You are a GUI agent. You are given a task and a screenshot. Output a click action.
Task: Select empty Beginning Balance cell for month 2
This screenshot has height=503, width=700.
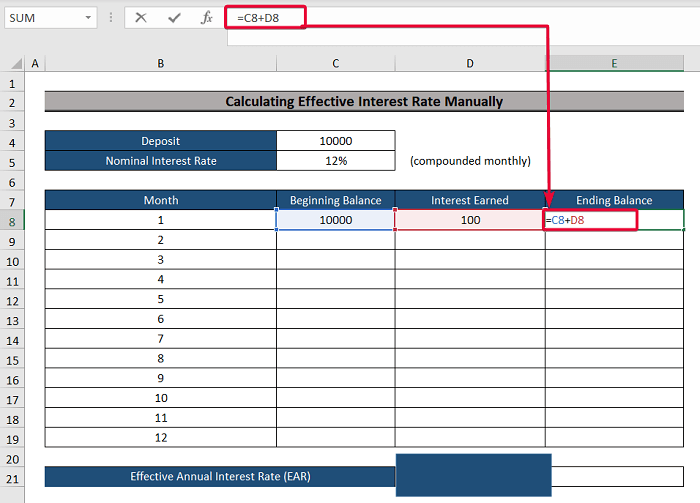point(336,240)
